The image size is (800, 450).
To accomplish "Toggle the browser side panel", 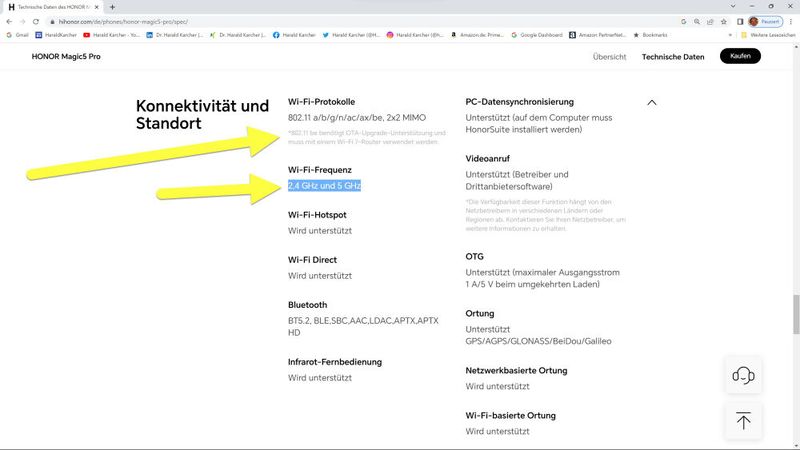I will (740, 22).
